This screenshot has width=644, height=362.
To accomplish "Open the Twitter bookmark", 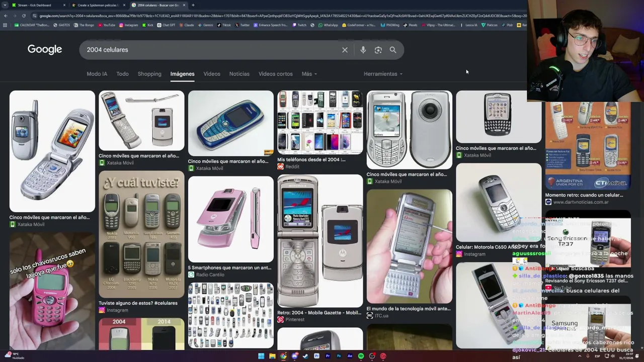I will [242, 25].
